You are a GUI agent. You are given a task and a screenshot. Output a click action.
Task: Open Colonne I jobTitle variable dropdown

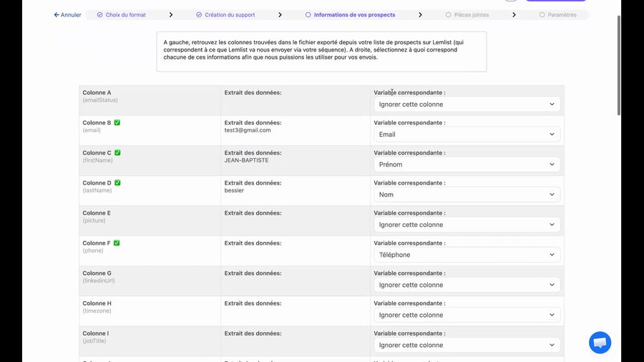tap(467, 345)
